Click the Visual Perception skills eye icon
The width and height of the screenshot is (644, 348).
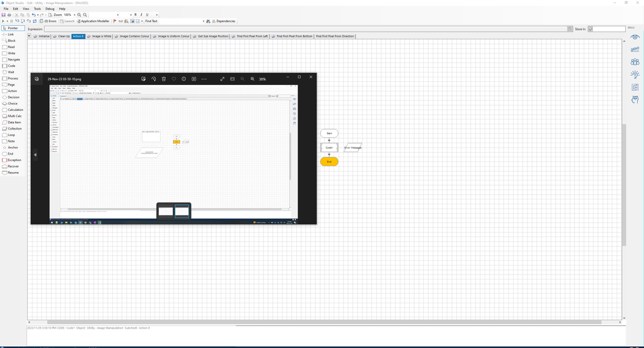tap(635, 38)
